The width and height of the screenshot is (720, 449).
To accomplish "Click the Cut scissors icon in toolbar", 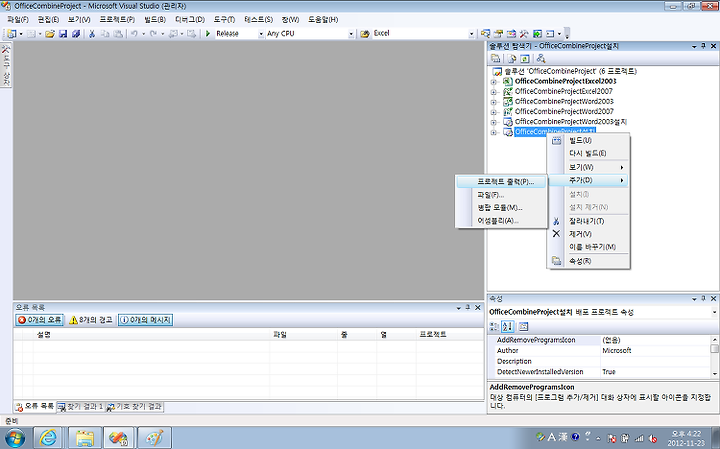I will click(x=92, y=34).
